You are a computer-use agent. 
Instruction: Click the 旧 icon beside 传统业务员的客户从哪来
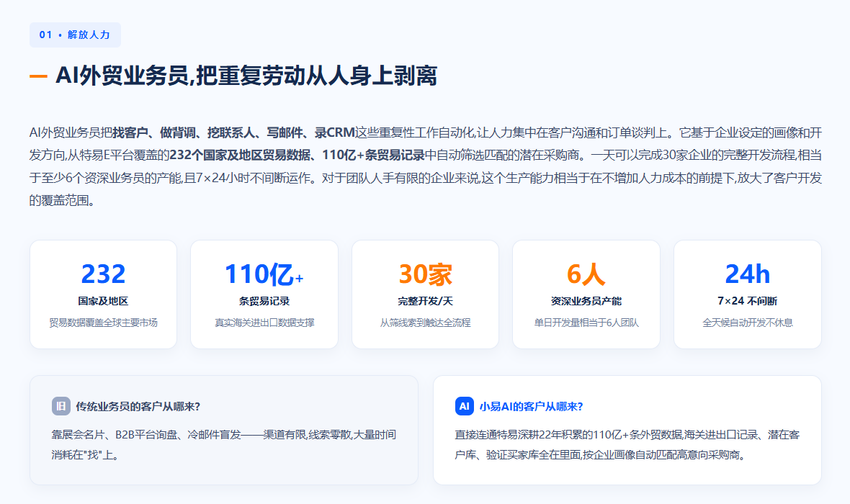tap(61, 406)
